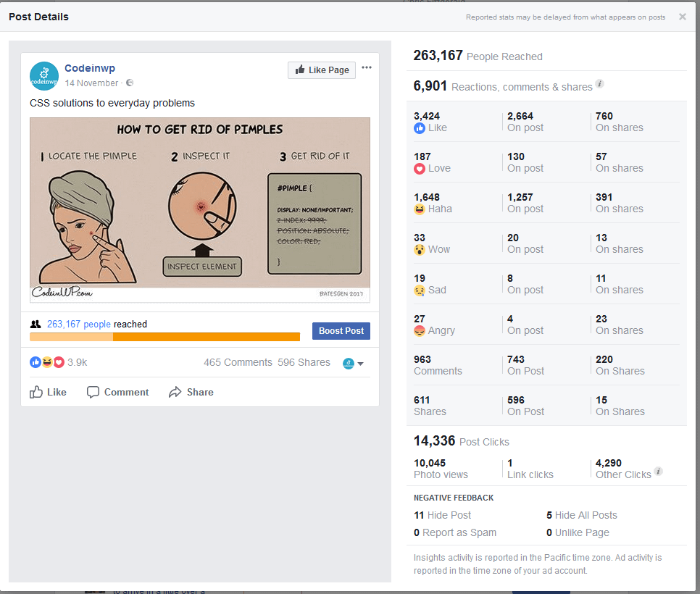Close the Post Details dialog
The width and height of the screenshot is (700, 594).
point(682,17)
